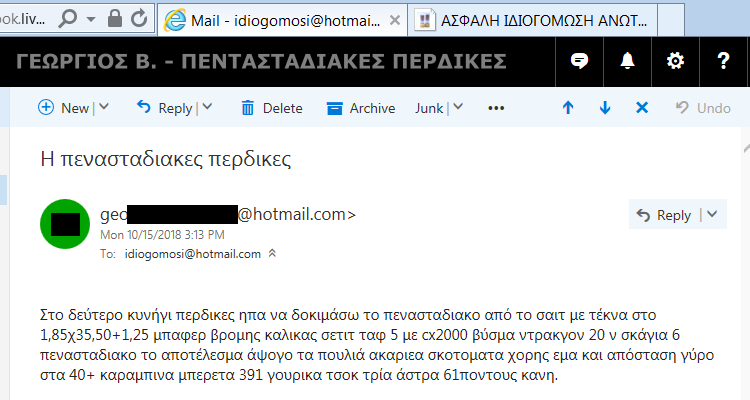The height and width of the screenshot is (400, 750).
Task: Close the Mail browser tab
Action: [x=395, y=20]
